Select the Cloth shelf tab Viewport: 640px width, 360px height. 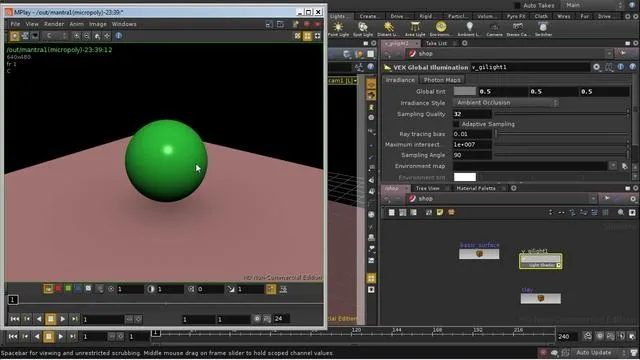coord(541,16)
